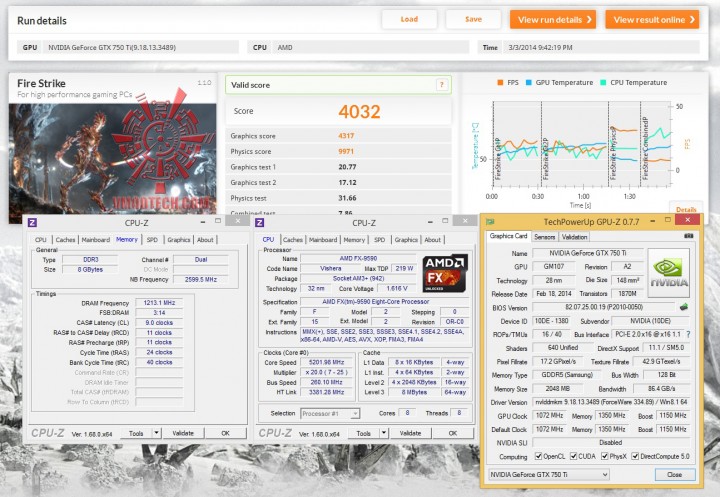Viewport: 720px width, 497px height.
Task: Click the right CPU-Z window Z icon
Action: 259,223
